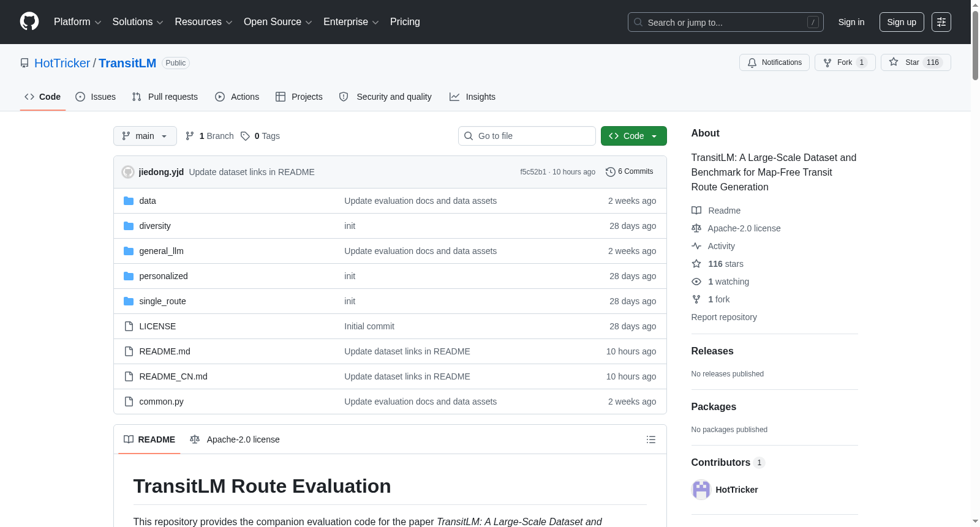Image resolution: width=980 pixels, height=527 pixels.
Task: Click the Star icon
Action: 894,62
